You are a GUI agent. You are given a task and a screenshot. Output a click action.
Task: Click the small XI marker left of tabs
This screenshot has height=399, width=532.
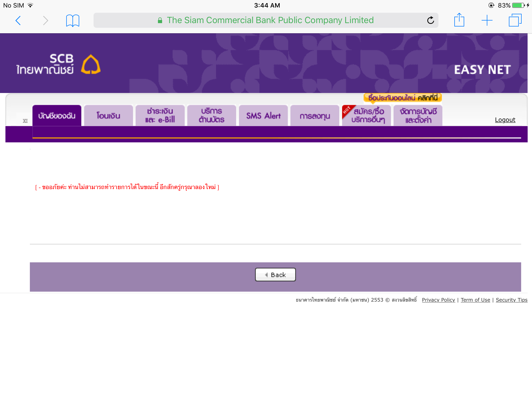[x=25, y=121]
